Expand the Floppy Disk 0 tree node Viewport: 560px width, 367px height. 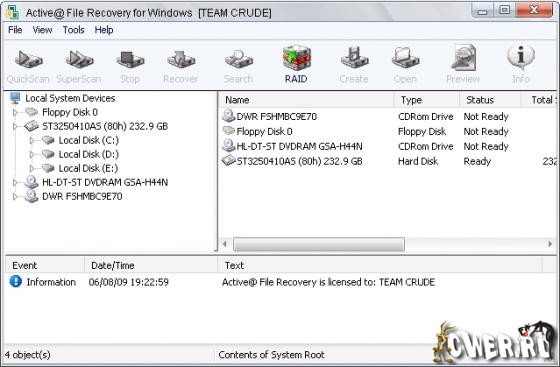pyautogui.click(x=15, y=113)
